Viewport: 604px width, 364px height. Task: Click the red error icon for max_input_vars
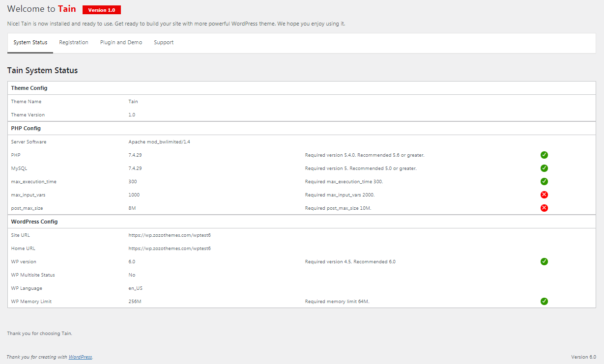pos(544,195)
